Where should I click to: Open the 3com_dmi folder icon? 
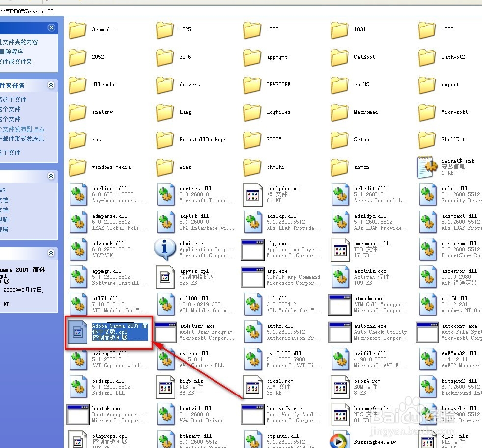(x=78, y=30)
